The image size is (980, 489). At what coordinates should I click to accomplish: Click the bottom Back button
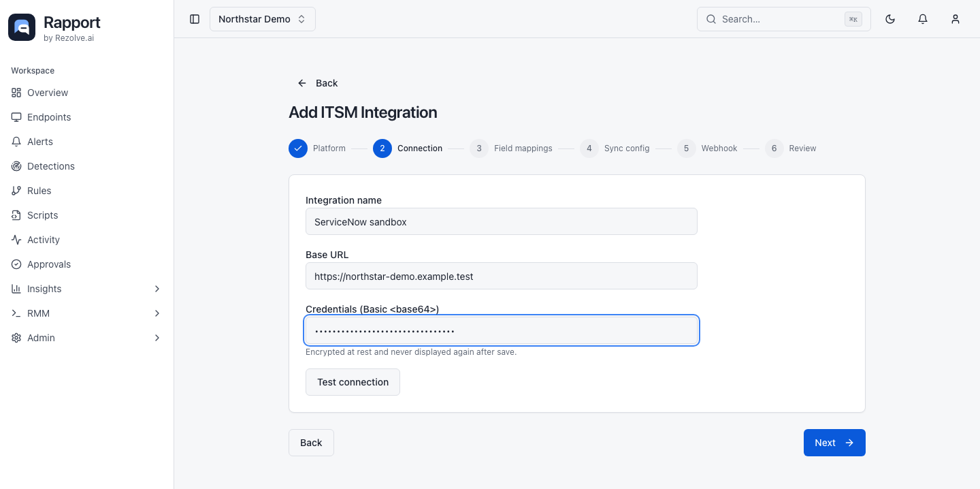tap(311, 443)
